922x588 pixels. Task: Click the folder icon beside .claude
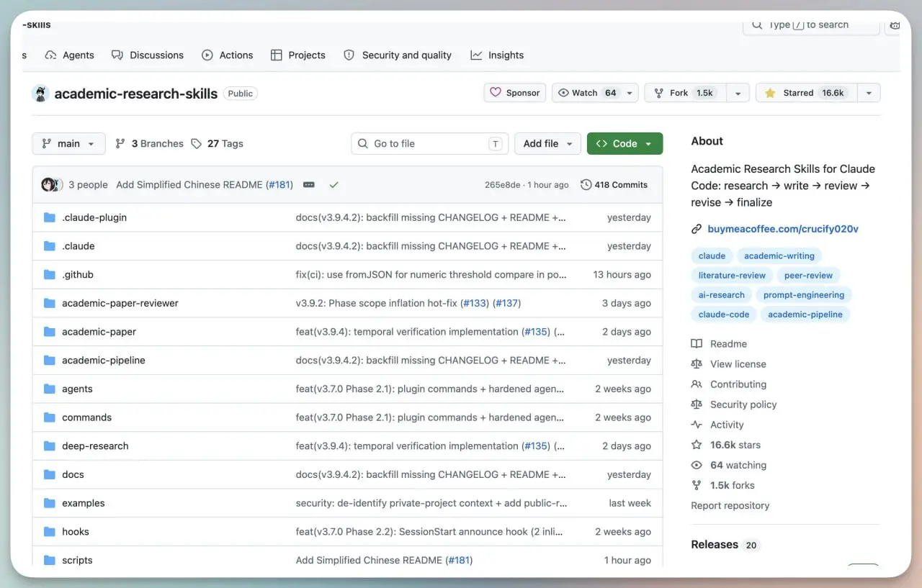pyautogui.click(x=50, y=246)
